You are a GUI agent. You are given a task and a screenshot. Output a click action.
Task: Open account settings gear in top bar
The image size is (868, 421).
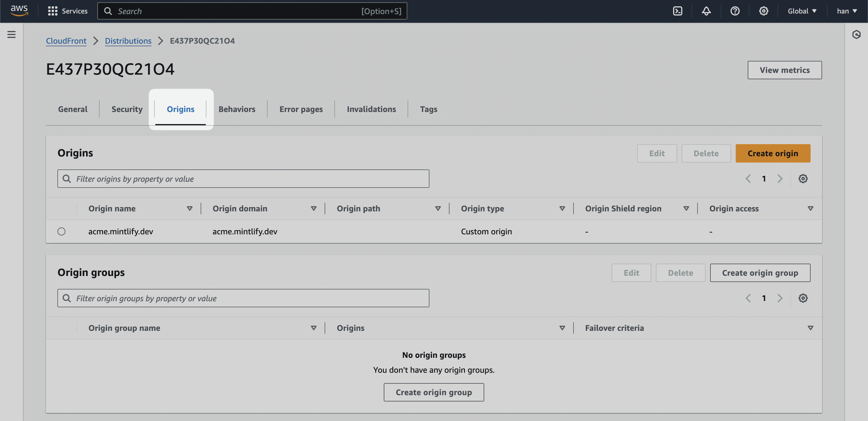coord(764,11)
